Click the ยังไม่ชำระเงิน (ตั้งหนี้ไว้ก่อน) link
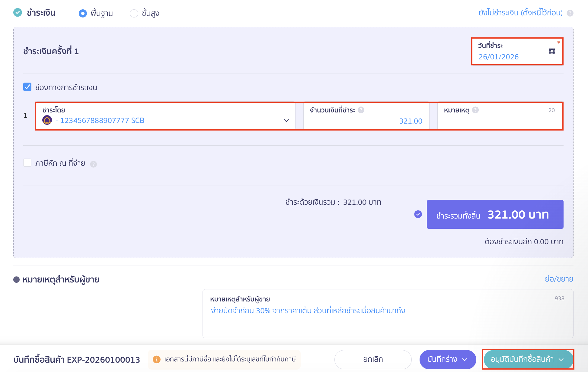The width and height of the screenshot is (588, 372). 520,13
